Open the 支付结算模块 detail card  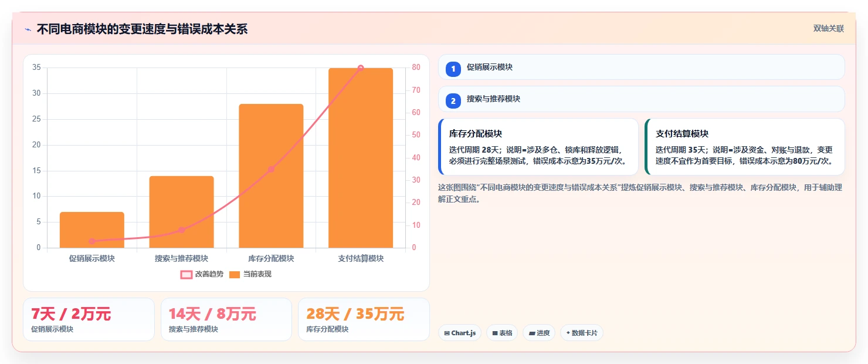coord(745,147)
